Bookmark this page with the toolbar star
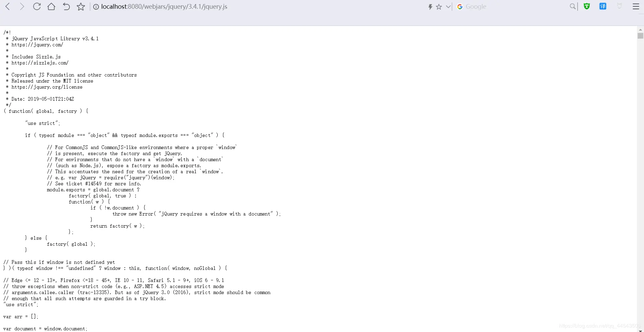This screenshot has height=332, width=644. [81, 7]
